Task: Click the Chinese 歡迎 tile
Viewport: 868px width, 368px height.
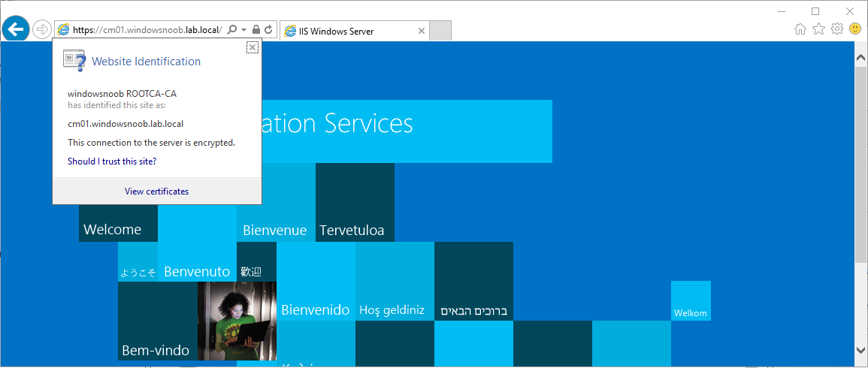Action: point(256,262)
